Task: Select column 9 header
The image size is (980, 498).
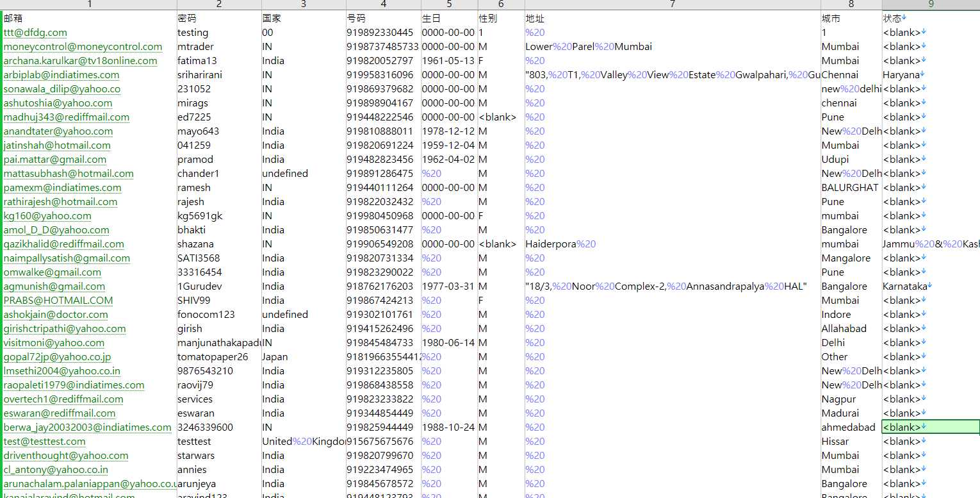Action: pyautogui.click(x=931, y=4)
